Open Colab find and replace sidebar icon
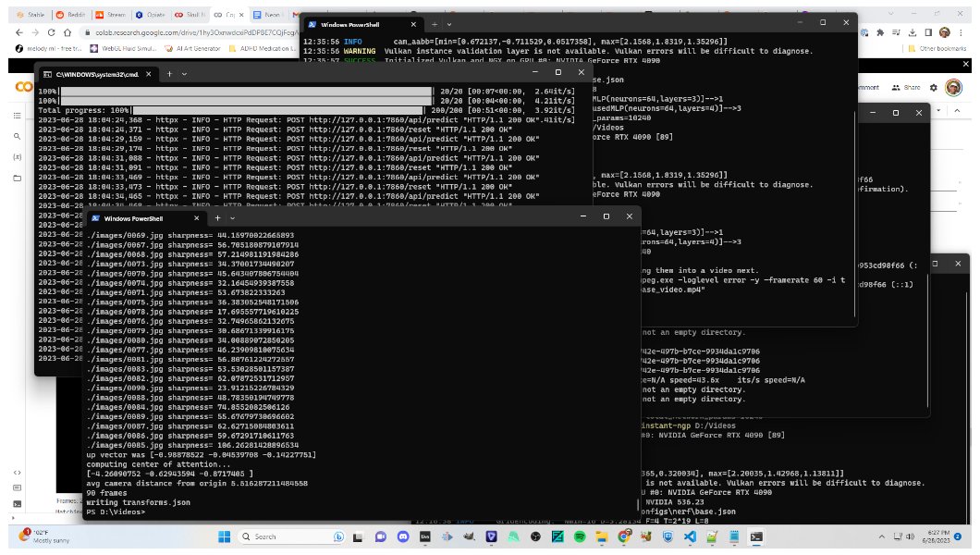Screen dimensions: 980x555 pos(17,136)
